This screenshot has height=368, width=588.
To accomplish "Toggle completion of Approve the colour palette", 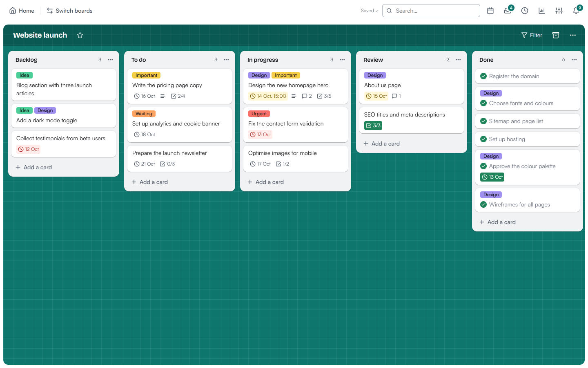I will click(x=483, y=166).
